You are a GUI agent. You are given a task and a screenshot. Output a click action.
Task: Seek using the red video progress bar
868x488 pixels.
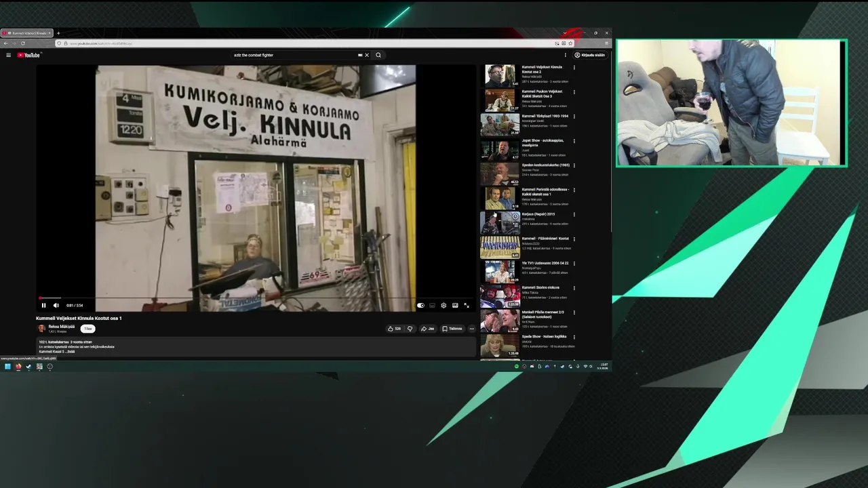(256, 298)
